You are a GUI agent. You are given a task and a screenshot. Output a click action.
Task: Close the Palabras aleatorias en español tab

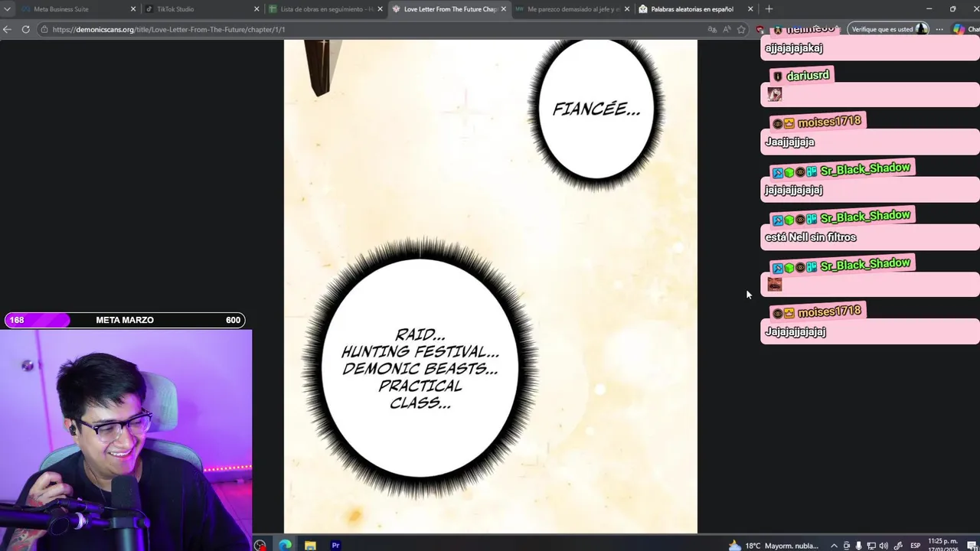tap(750, 9)
